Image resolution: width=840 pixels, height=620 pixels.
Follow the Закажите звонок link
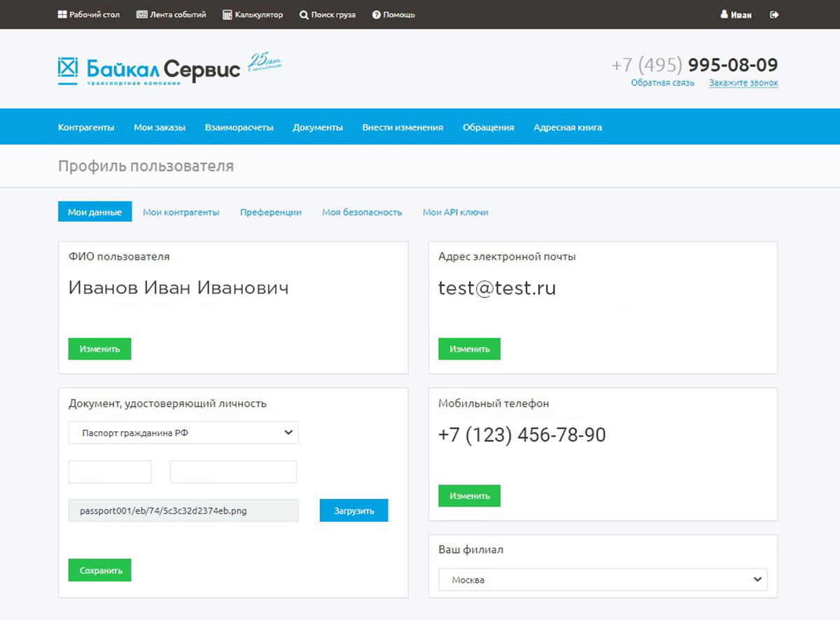pos(743,83)
